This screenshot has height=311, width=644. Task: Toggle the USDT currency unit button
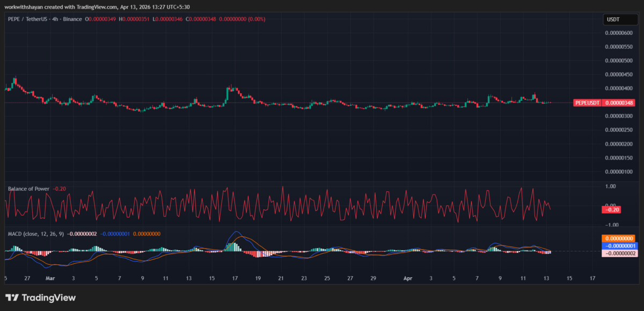pos(620,19)
